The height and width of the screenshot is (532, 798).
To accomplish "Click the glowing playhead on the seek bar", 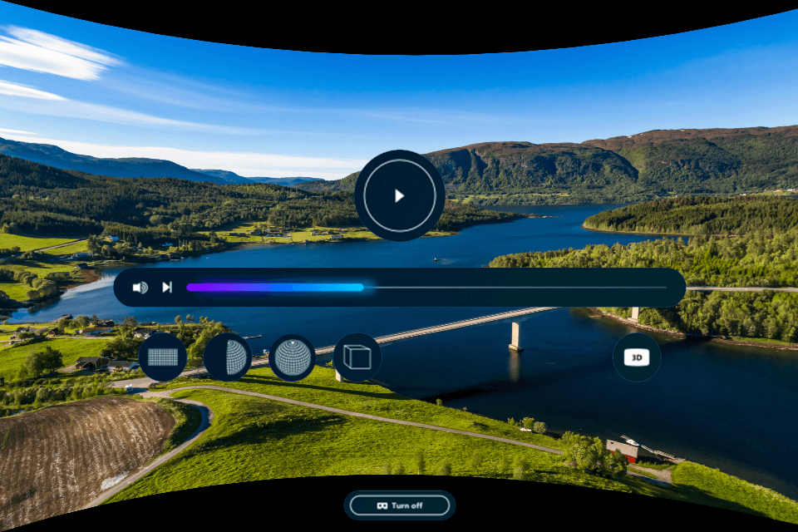I will [x=362, y=288].
